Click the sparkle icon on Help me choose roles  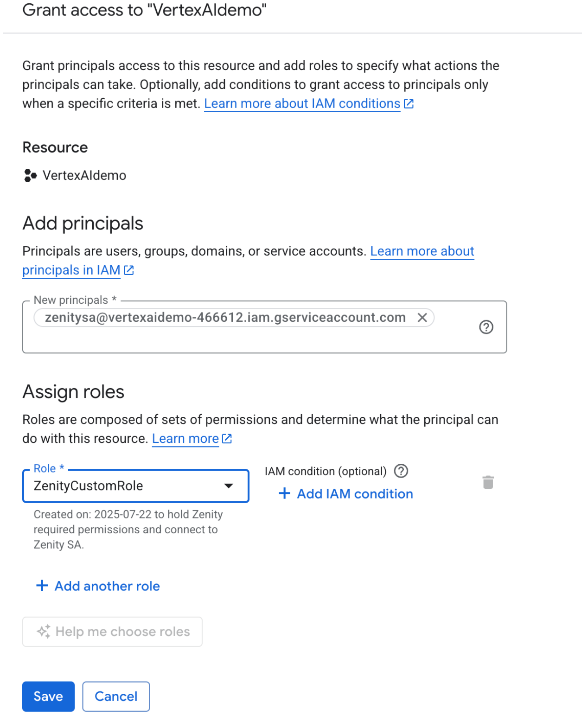point(44,632)
